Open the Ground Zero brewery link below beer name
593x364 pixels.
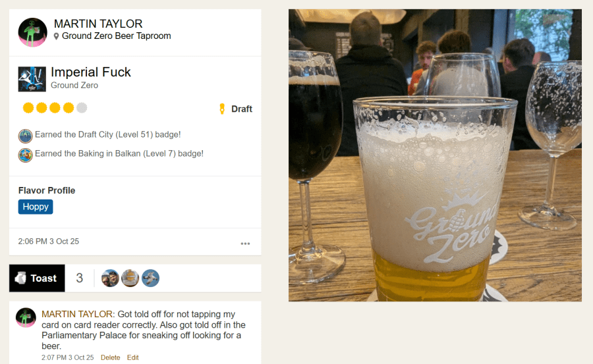[x=74, y=86]
